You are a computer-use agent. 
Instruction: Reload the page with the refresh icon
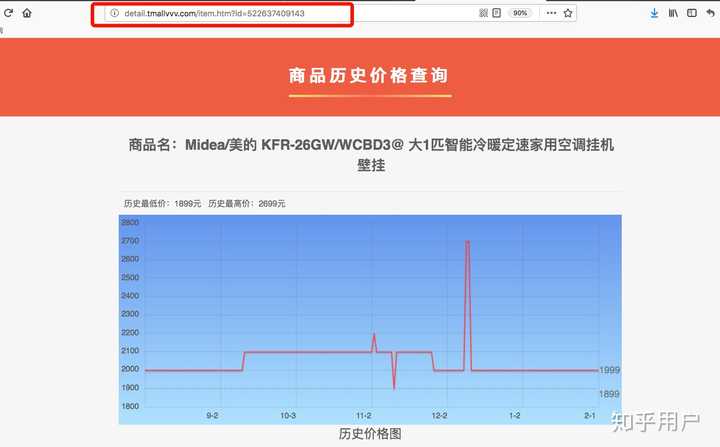8,13
